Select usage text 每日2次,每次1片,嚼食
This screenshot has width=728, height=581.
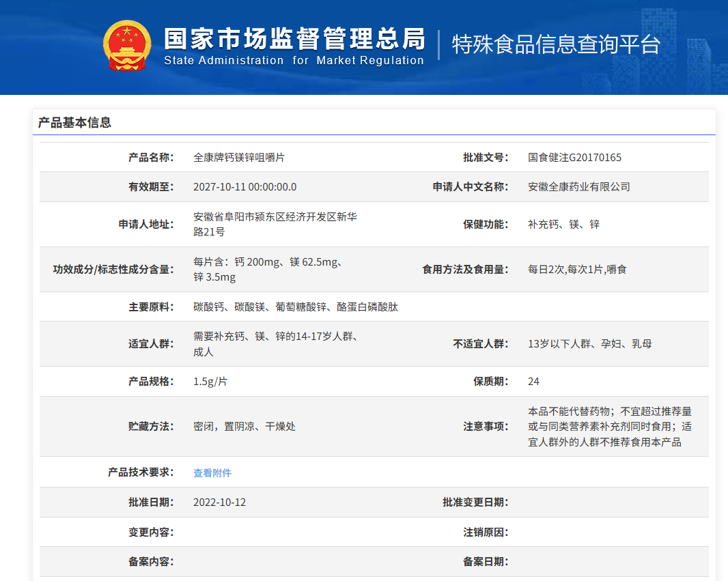pos(577,270)
